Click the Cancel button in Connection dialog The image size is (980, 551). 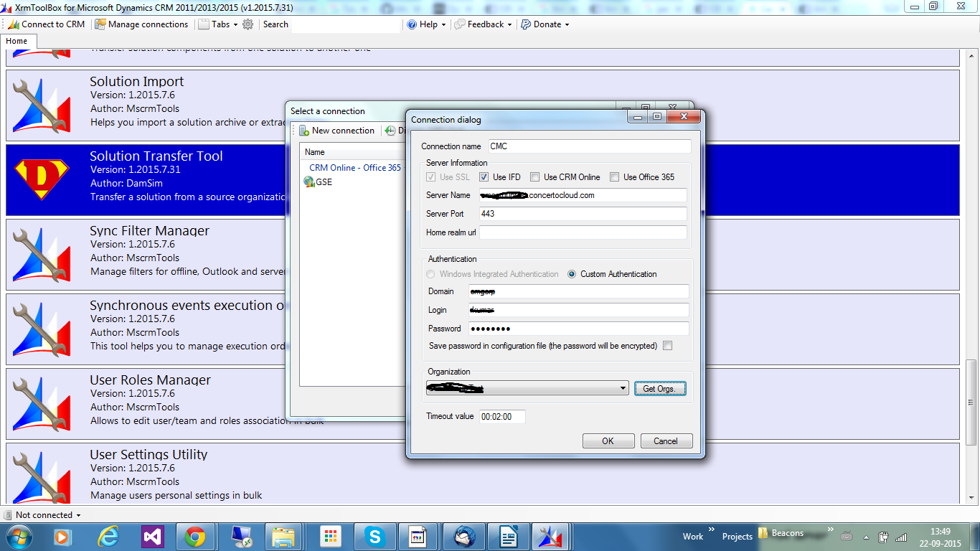coord(666,441)
